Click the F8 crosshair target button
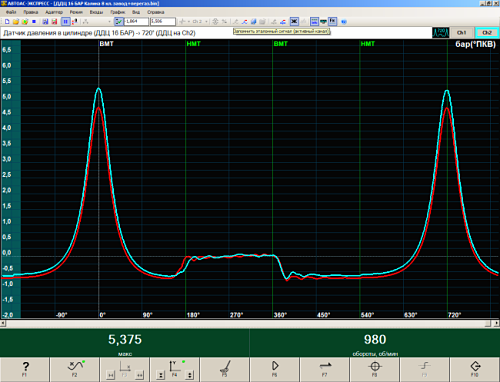Viewport: 500px width, 382px height. tap(375, 369)
